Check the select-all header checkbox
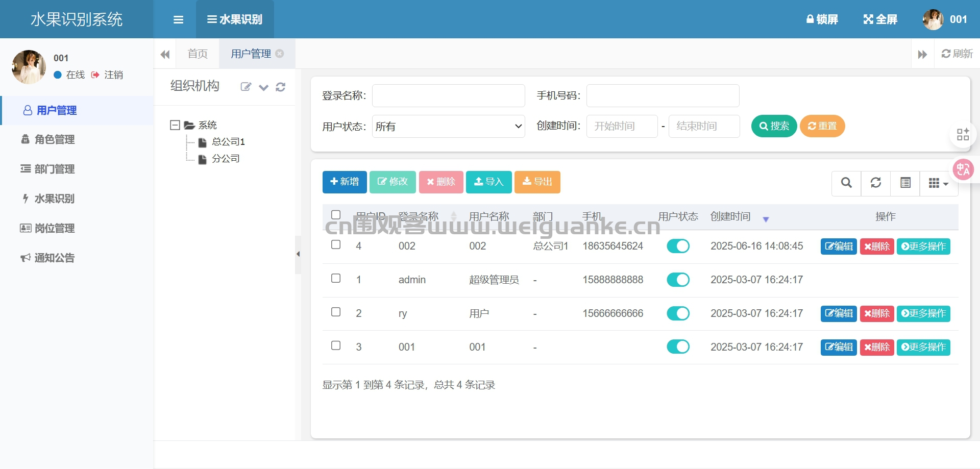Image resolution: width=980 pixels, height=469 pixels. pos(336,215)
